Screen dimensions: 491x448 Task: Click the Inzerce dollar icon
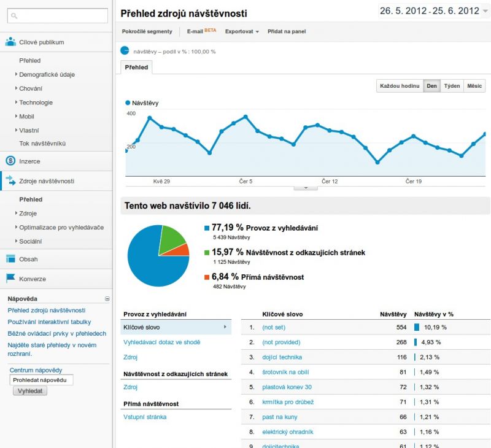10,161
